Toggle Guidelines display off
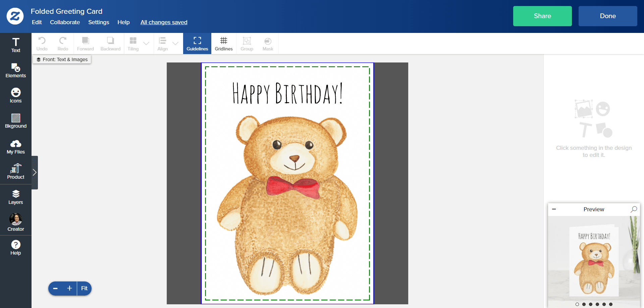Viewport: 644px width, 308px height. [197, 44]
